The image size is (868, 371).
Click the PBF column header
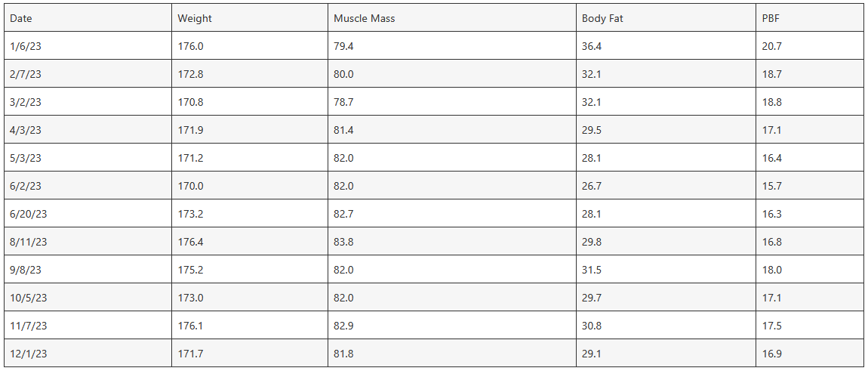click(x=771, y=18)
